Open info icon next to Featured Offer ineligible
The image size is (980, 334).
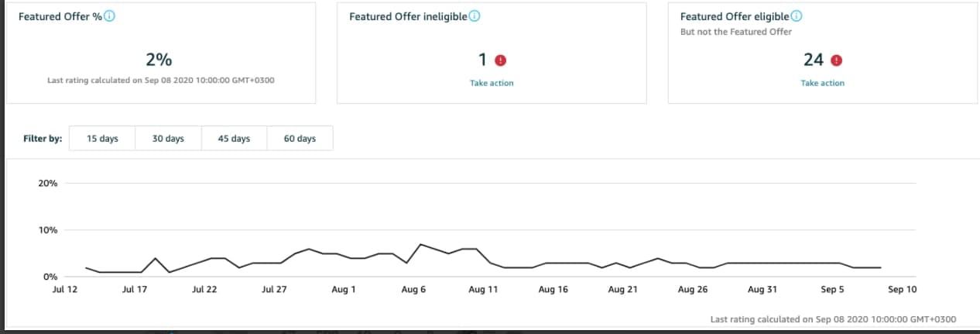click(475, 17)
